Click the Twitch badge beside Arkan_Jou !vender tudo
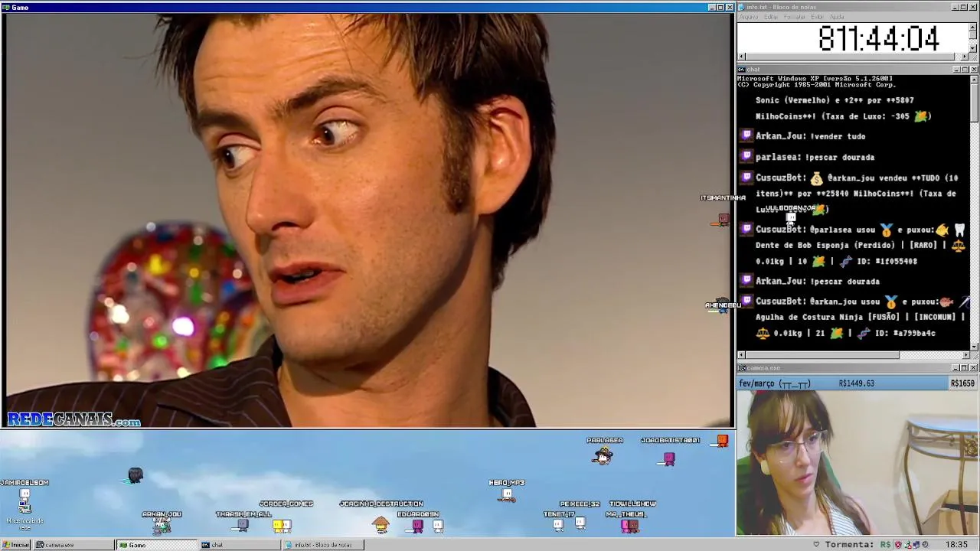The width and height of the screenshot is (980, 551). pos(746,135)
